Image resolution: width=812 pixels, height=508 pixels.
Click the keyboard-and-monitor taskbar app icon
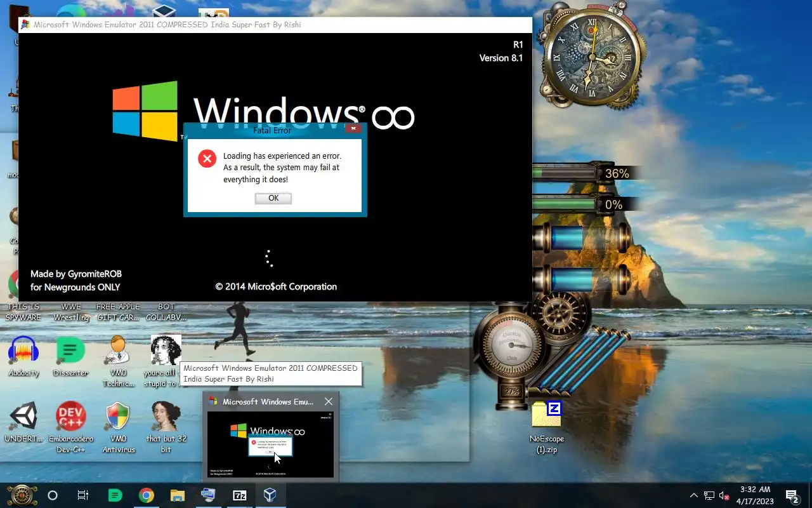(x=208, y=495)
